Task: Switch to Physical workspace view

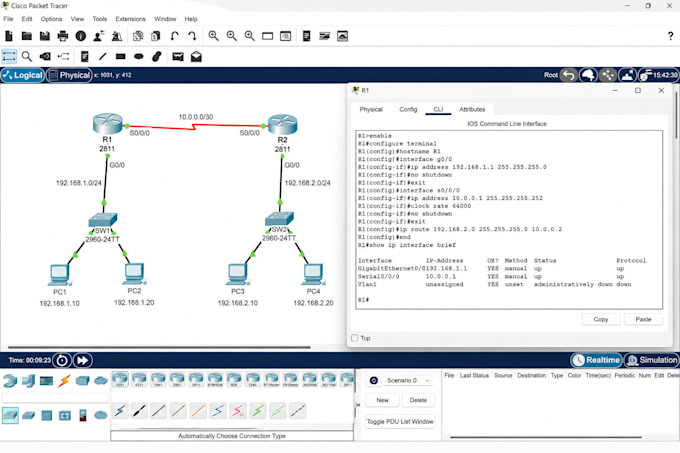Action: (69, 75)
